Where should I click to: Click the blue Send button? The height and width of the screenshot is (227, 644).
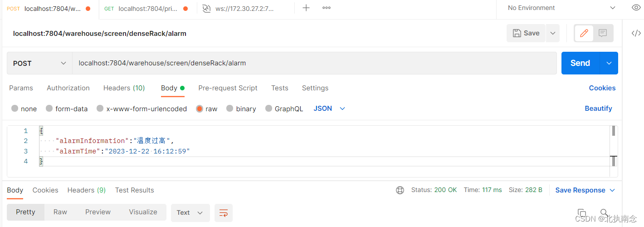pyautogui.click(x=581, y=63)
